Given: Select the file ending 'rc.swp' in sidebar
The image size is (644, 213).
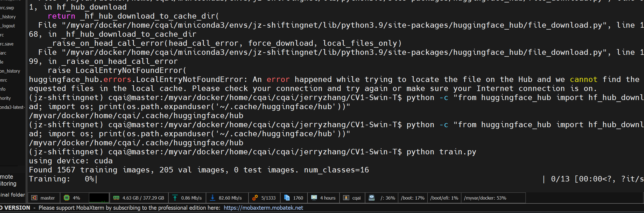Looking at the screenshot, I should click(7, 8).
